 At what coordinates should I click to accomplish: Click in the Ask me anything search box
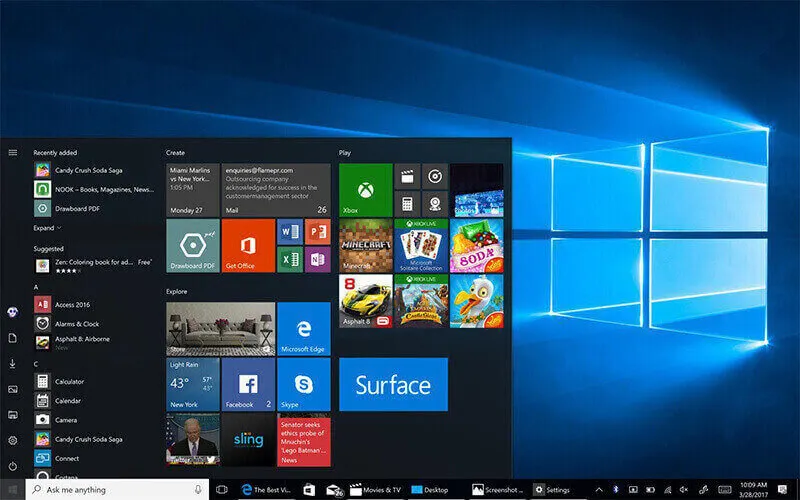pyautogui.click(x=117, y=489)
